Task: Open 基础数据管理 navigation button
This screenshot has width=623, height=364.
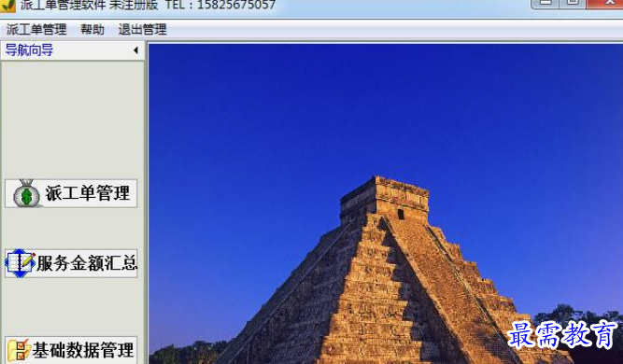Action: tap(71, 350)
